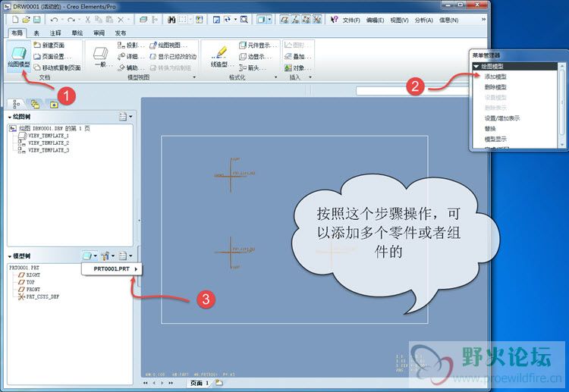Expand the 插入 group arrow
This screenshot has width=569, height=392.
tap(310, 77)
